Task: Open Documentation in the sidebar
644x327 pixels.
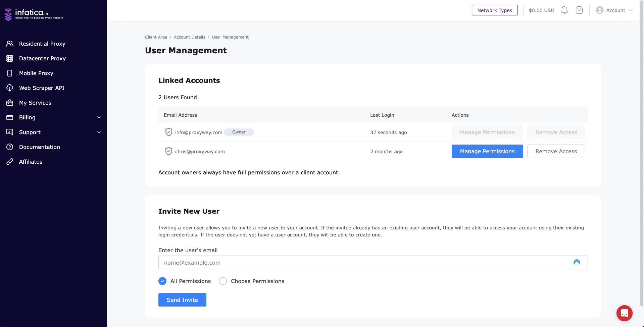Action: click(40, 147)
